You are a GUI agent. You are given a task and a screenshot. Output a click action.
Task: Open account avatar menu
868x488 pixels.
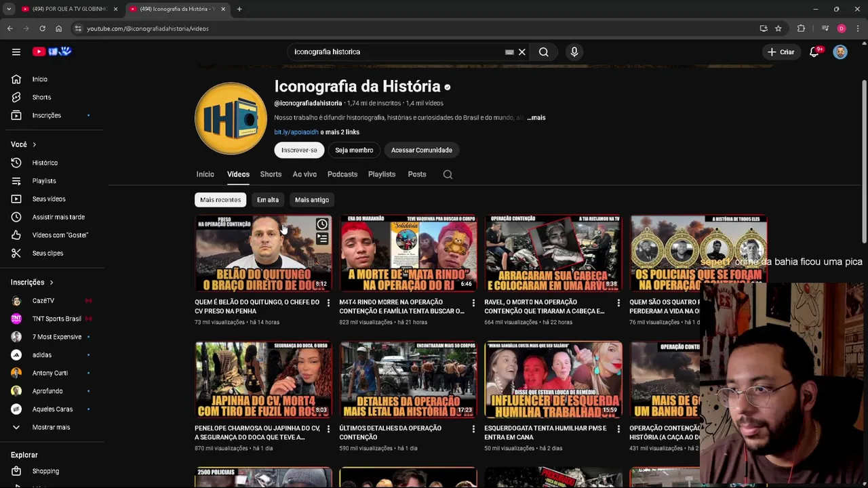coord(840,52)
